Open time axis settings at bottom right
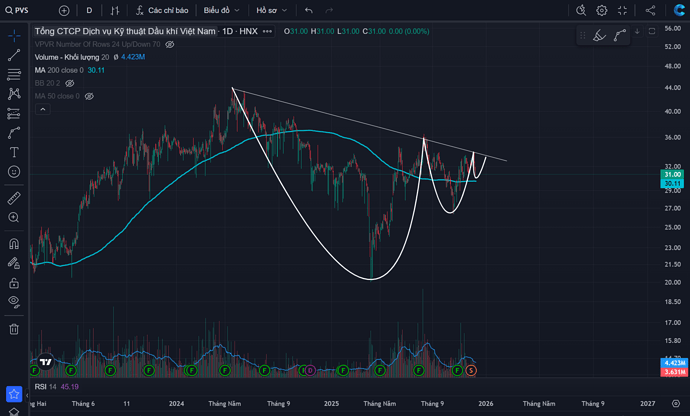This screenshot has width=690, height=416. [x=676, y=403]
